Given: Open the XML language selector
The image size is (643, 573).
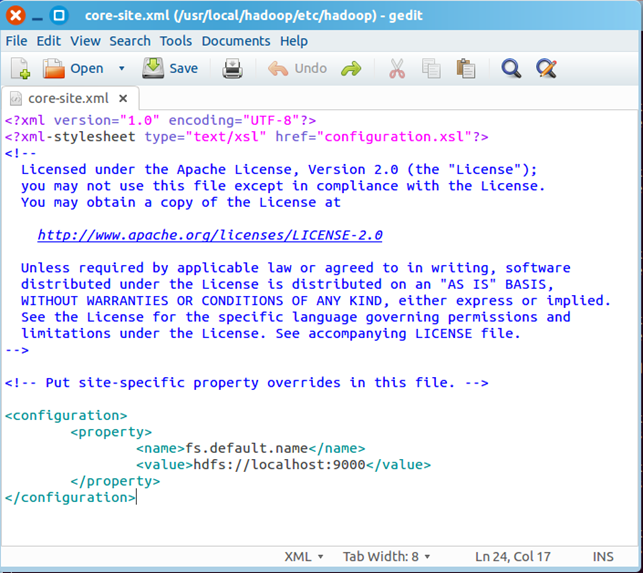Looking at the screenshot, I should [304, 556].
